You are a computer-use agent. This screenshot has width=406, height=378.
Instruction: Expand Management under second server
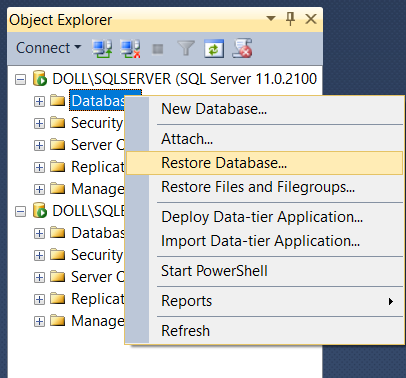[39, 321]
